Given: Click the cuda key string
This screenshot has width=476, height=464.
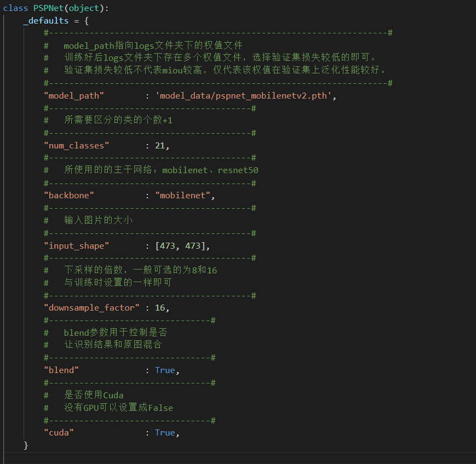Looking at the screenshot, I should click(59, 432).
